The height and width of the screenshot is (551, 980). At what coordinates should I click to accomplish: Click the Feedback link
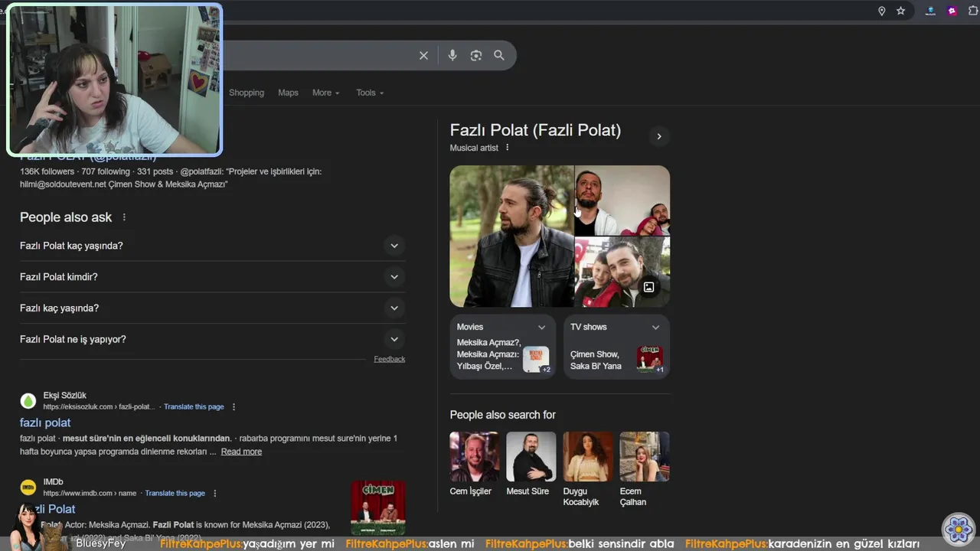coord(390,359)
